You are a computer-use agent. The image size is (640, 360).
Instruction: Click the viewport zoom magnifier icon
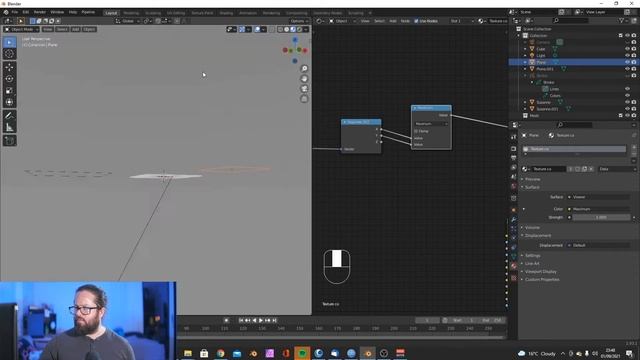pyautogui.click(x=304, y=68)
